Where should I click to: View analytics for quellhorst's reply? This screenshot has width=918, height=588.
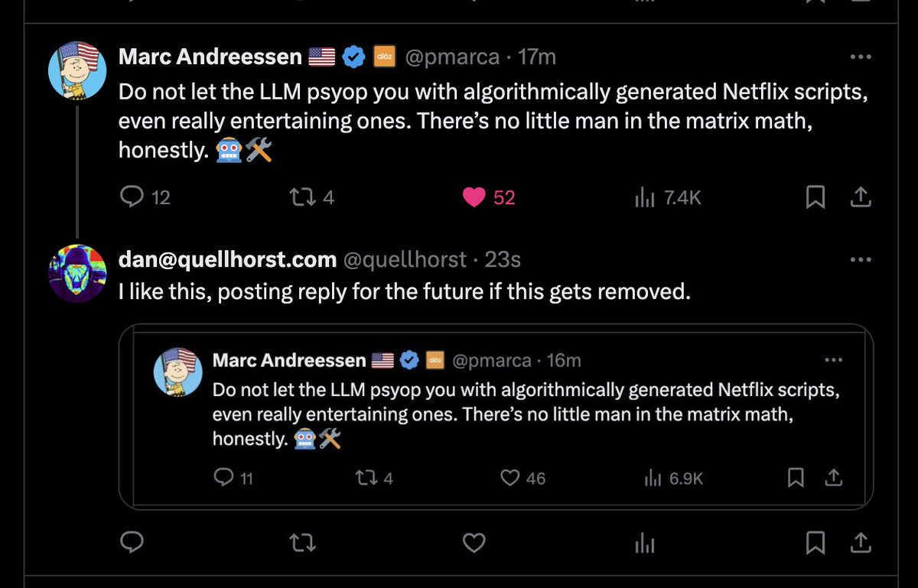point(644,543)
